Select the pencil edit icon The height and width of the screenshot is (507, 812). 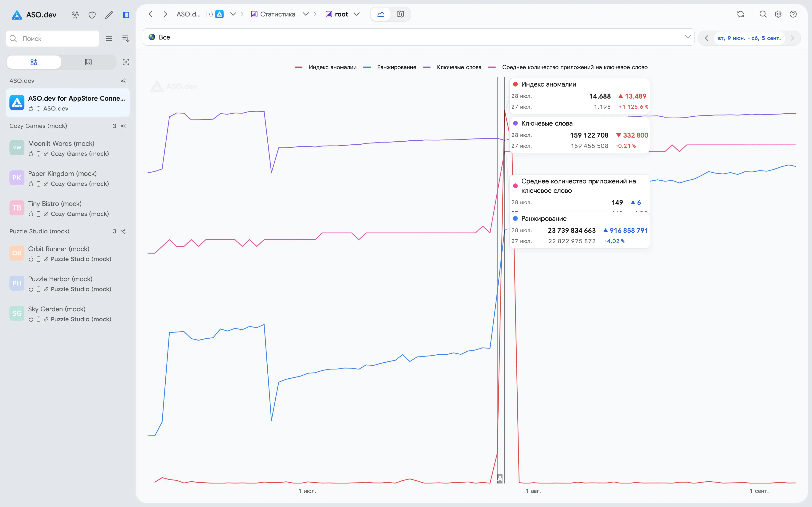point(109,15)
